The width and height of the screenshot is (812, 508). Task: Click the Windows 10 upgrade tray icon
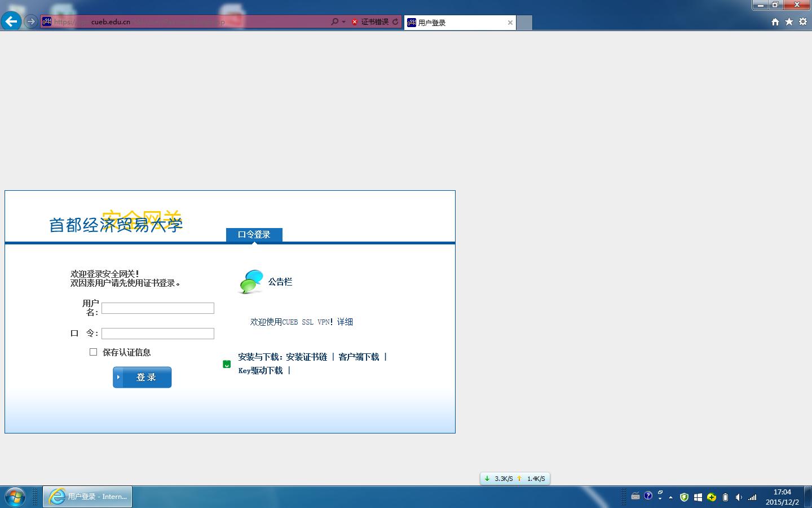[x=698, y=497]
